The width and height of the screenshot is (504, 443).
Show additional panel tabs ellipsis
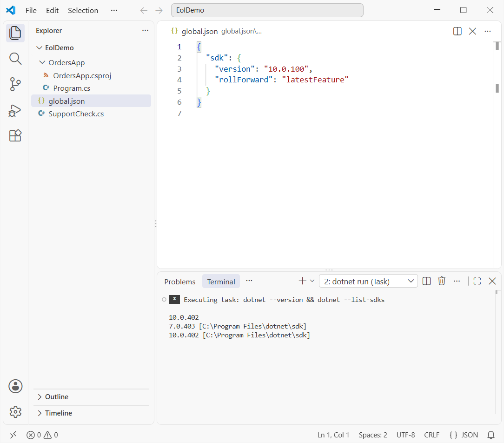[249, 281]
